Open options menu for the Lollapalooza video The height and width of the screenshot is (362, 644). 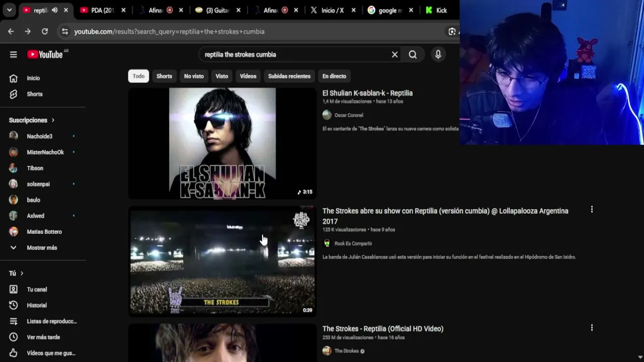point(592,209)
